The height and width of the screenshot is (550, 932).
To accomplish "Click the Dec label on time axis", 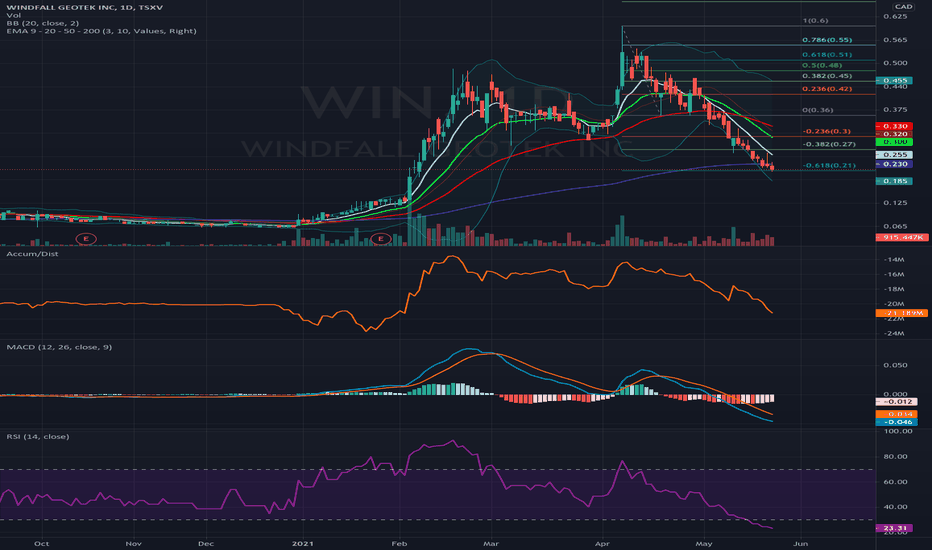I will (206, 543).
